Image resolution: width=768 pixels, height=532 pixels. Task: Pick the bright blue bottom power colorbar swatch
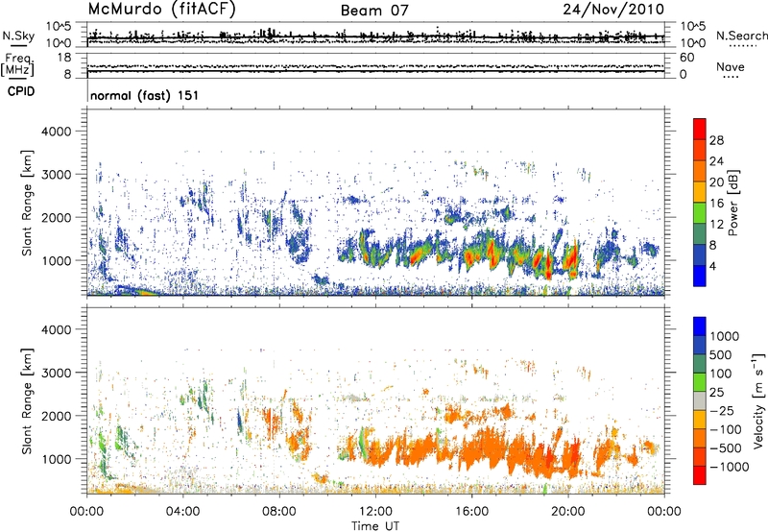coord(700,276)
